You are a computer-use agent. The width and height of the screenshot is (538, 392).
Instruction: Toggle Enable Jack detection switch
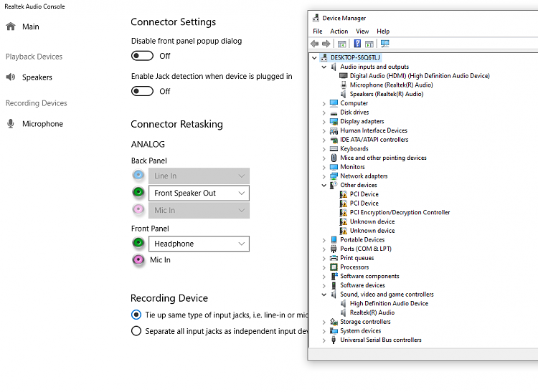143,91
